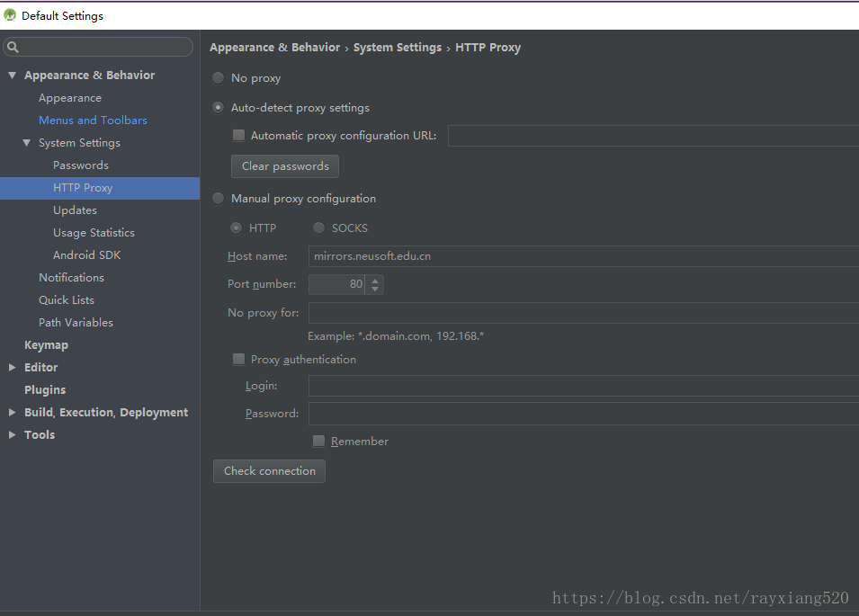This screenshot has width=859, height=616.
Task: Click the Tools tree label
Action: 40,434
